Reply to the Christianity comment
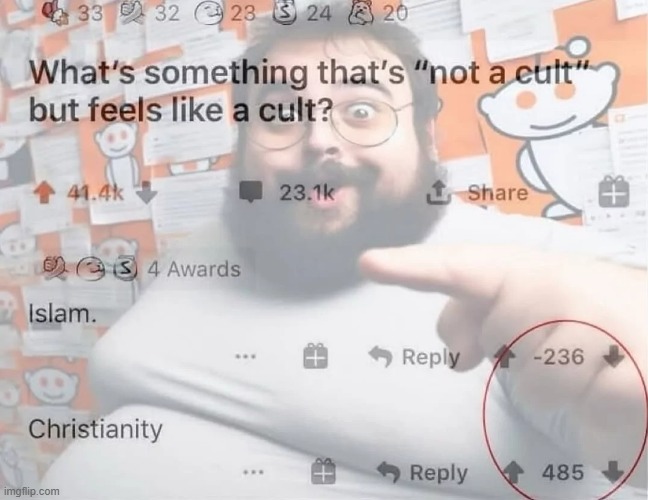Image resolution: width=648 pixels, height=500 pixels. click(x=422, y=473)
